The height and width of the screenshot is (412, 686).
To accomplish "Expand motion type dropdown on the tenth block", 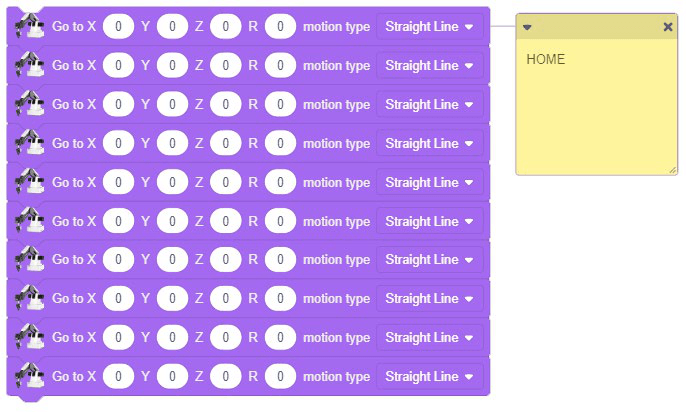I will point(429,377).
